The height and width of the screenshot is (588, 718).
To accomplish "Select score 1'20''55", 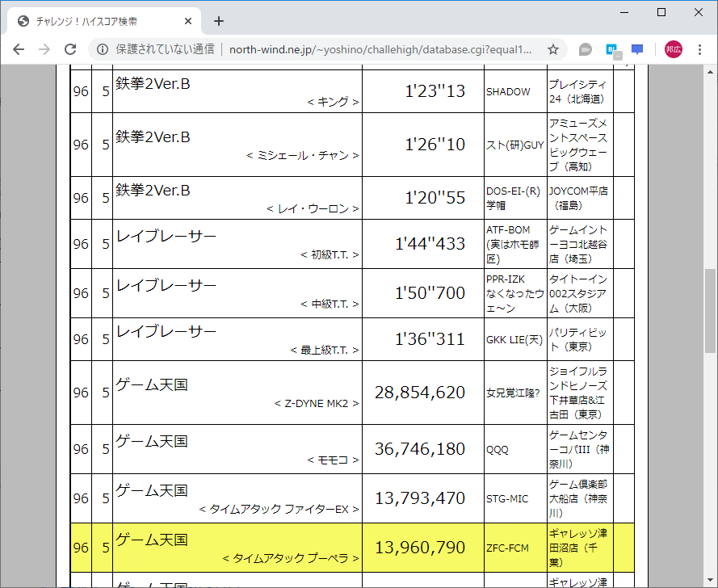I will 435,198.
